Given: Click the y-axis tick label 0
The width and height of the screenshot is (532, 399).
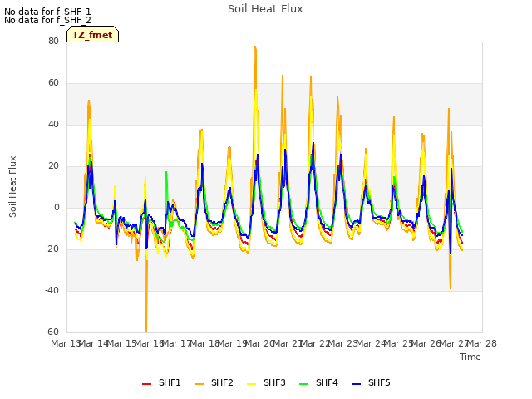Looking at the screenshot, I should click(x=57, y=207).
